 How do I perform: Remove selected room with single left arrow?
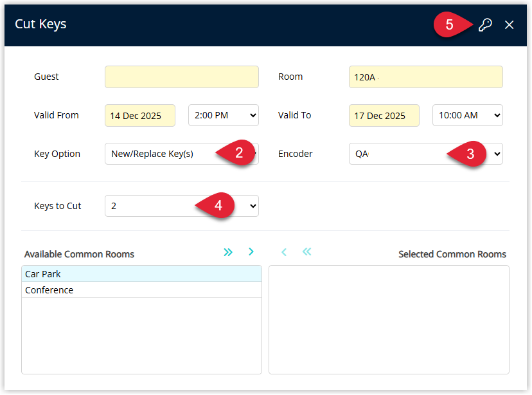click(284, 252)
